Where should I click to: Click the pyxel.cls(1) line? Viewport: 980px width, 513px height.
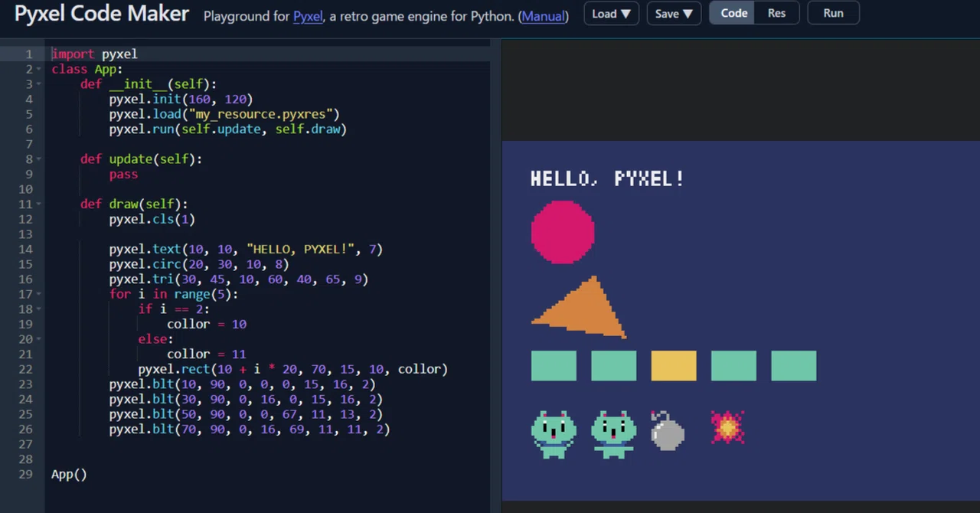pyautogui.click(x=152, y=219)
